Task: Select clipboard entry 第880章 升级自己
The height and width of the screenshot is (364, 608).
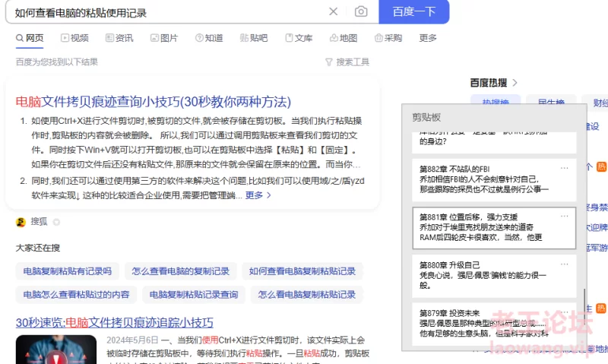Action: pyautogui.click(x=493, y=276)
